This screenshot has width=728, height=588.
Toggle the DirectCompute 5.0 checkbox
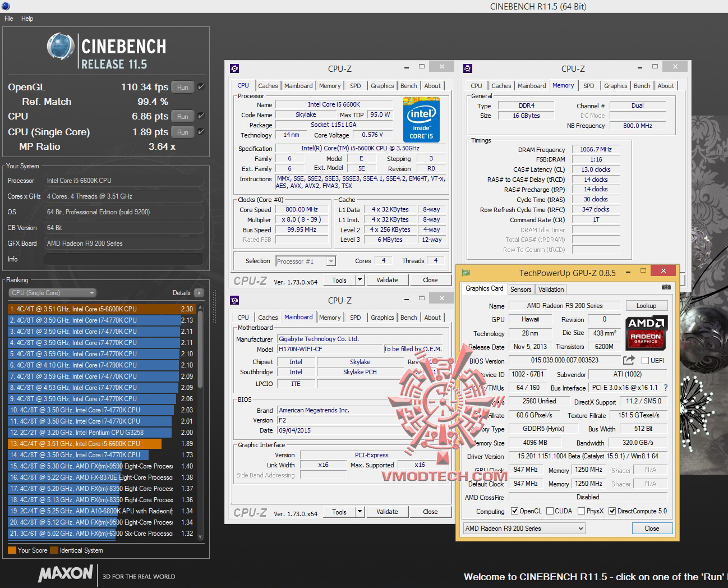pyautogui.click(x=612, y=511)
